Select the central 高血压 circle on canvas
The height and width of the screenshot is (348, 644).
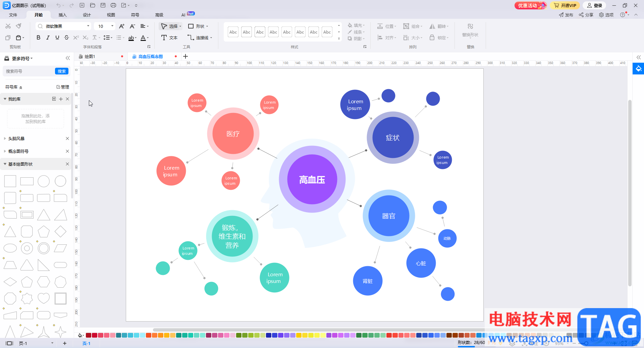(312, 179)
